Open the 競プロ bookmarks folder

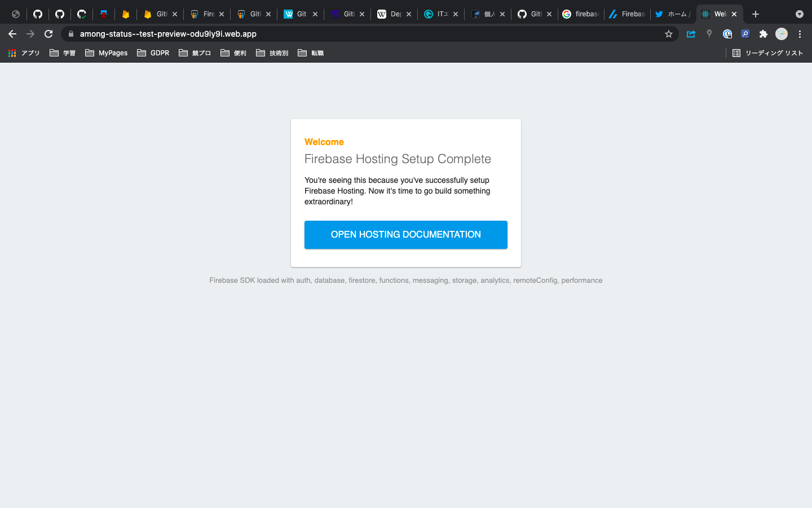[x=195, y=53]
